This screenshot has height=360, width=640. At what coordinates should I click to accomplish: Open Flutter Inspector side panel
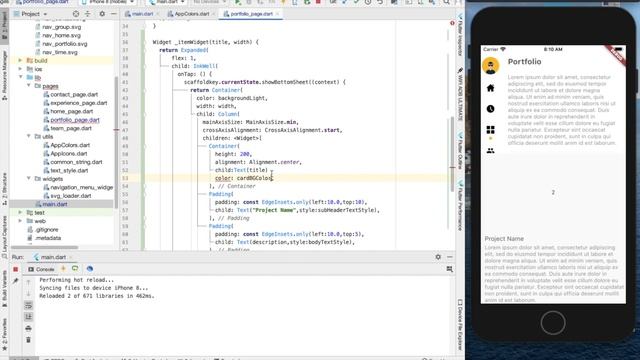point(460,36)
